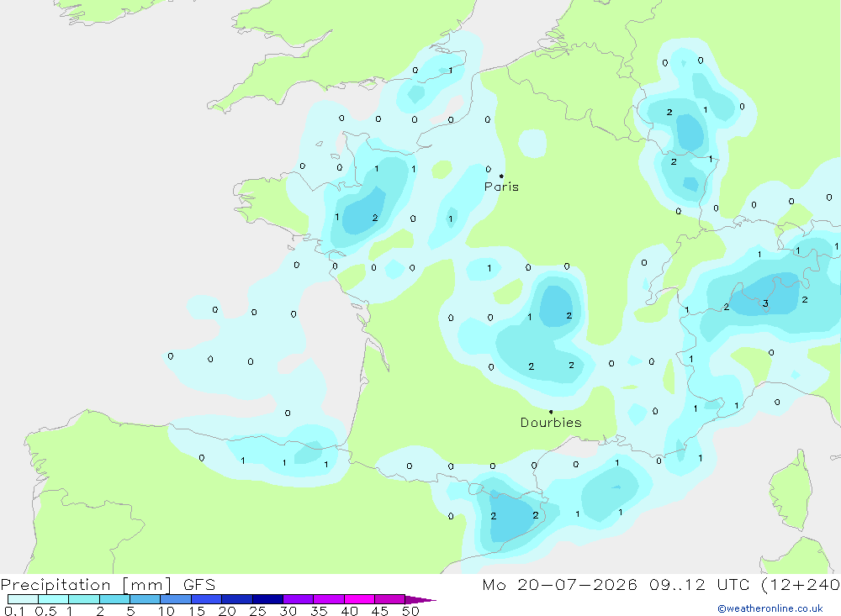Click the '20' legend scale label

coord(227,611)
